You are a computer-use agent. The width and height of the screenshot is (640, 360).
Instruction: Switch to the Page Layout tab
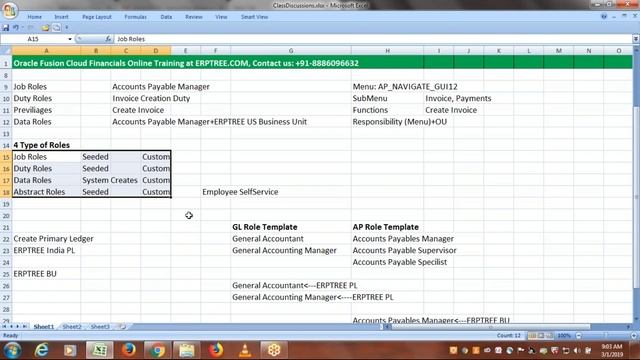tap(97, 17)
